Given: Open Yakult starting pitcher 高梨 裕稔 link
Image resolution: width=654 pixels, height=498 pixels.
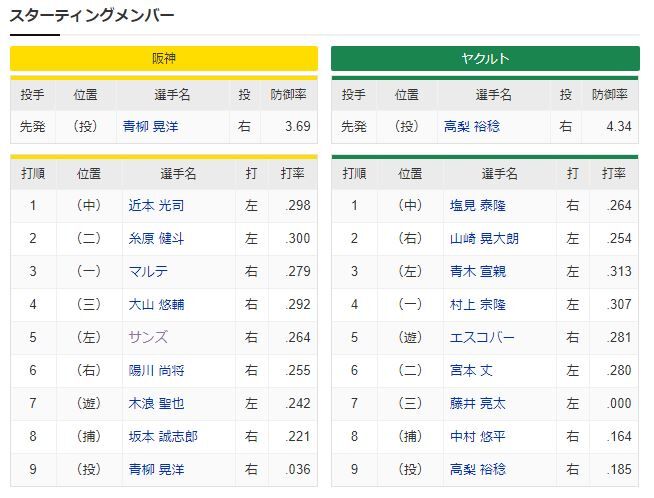Looking at the screenshot, I should coord(472,126).
